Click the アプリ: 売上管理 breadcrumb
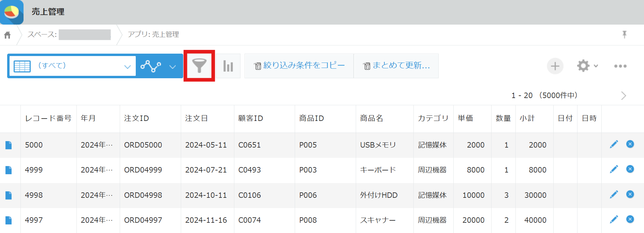 [153, 35]
